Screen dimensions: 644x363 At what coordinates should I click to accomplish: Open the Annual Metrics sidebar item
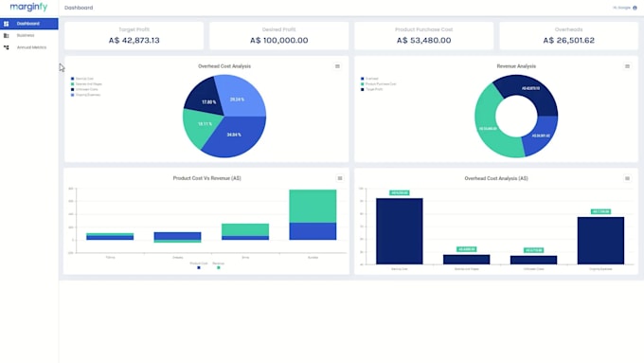click(28, 47)
